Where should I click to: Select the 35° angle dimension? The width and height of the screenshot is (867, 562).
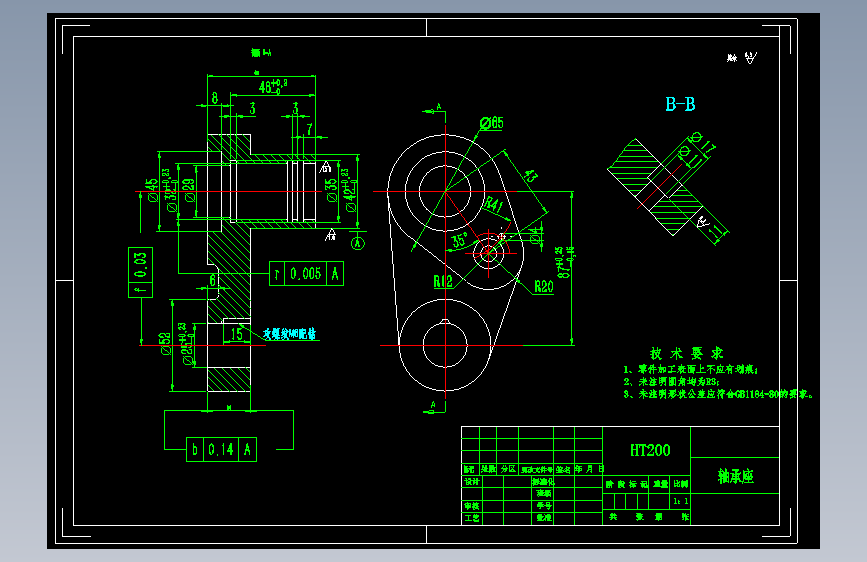coord(459,241)
